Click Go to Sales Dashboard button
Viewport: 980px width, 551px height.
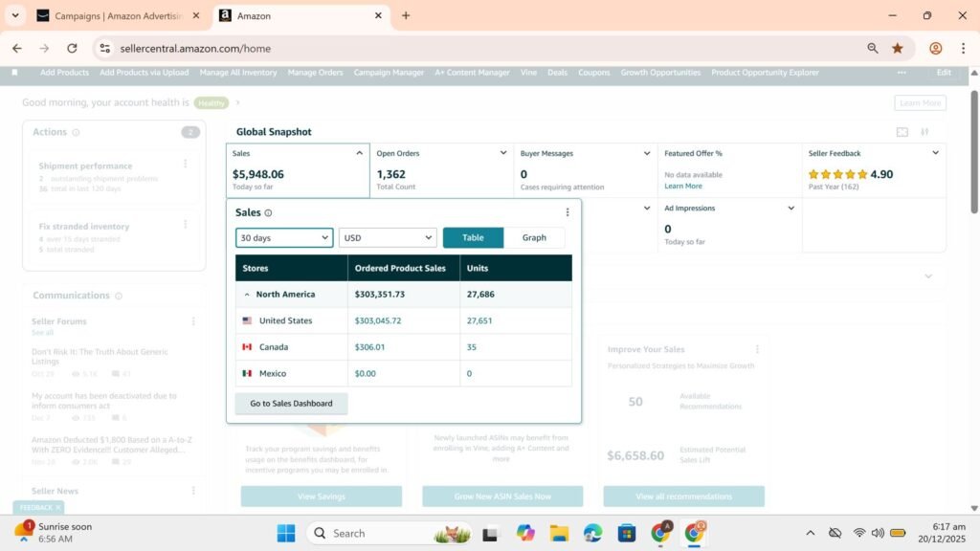pyautogui.click(x=291, y=404)
